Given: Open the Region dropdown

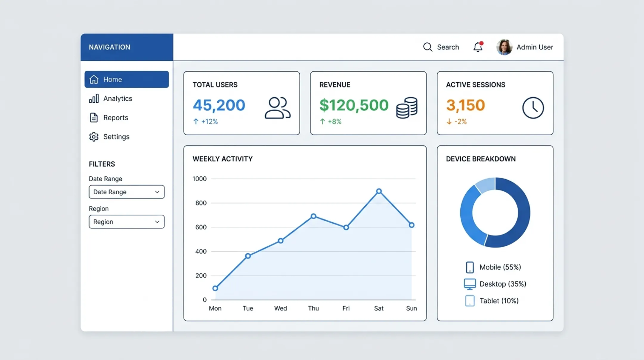Looking at the screenshot, I should pyautogui.click(x=126, y=222).
